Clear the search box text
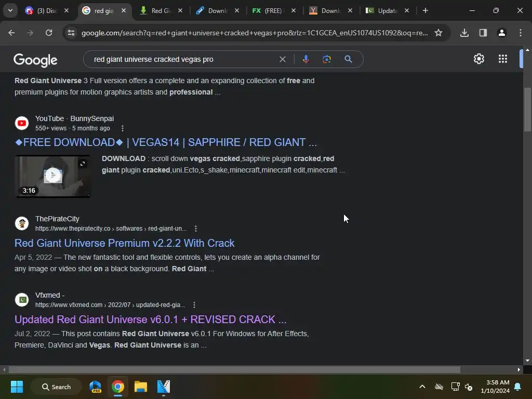Screen dimensions: 532x399 coord(282,59)
